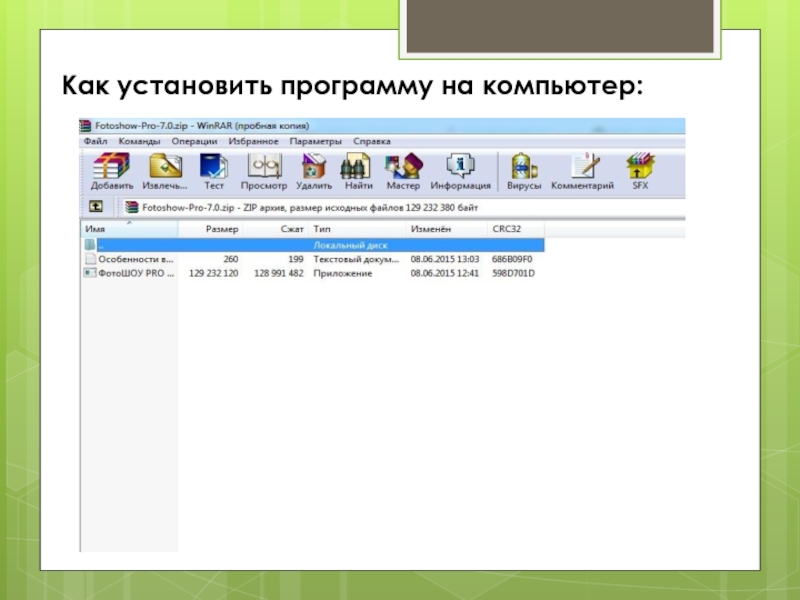This screenshot has height=600, width=800.
Task: Click the WinRAR title bar icon
Action: [x=85, y=126]
